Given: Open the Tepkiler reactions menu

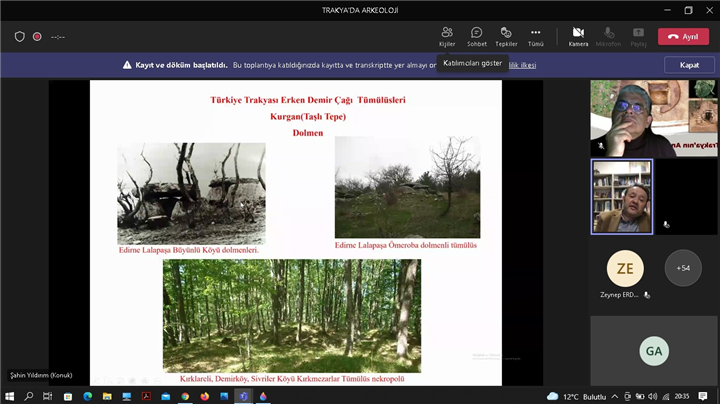Looking at the screenshot, I should click(506, 36).
